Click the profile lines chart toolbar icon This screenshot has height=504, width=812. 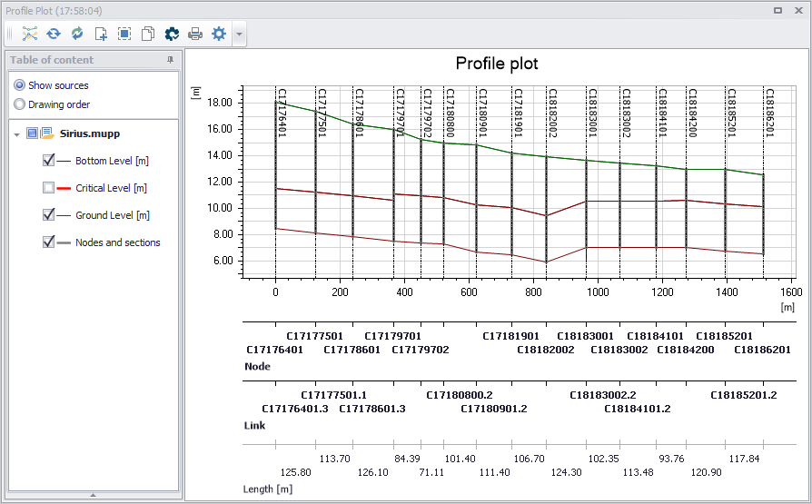(x=29, y=34)
